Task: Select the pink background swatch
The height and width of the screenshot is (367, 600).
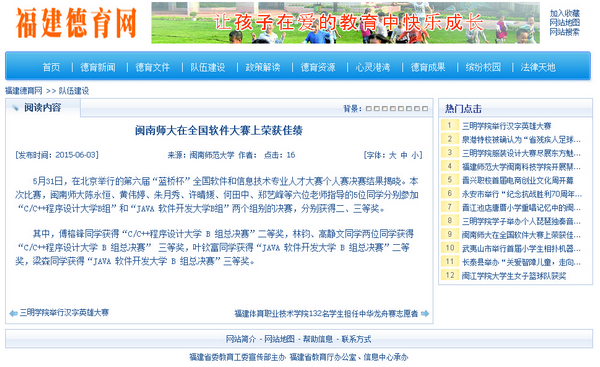Action: (x=393, y=108)
